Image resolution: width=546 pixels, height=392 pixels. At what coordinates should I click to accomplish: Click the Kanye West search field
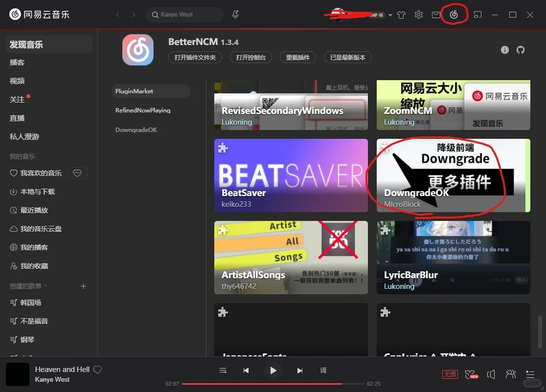(x=184, y=15)
